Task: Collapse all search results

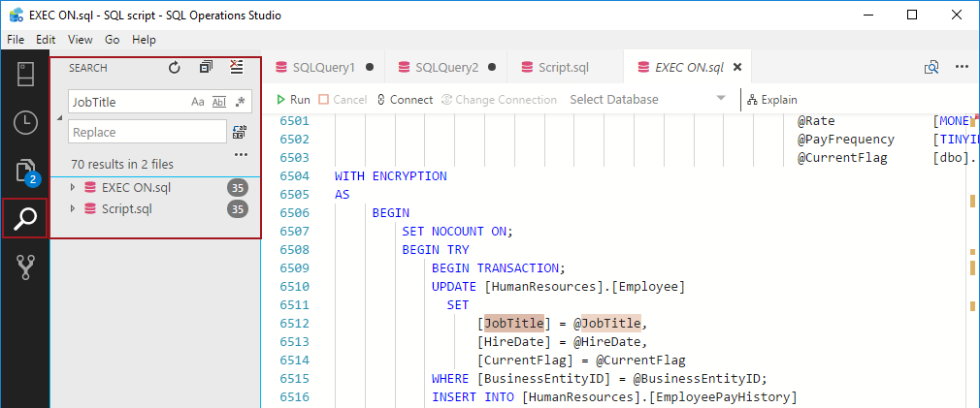Action: pyautogui.click(x=206, y=68)
